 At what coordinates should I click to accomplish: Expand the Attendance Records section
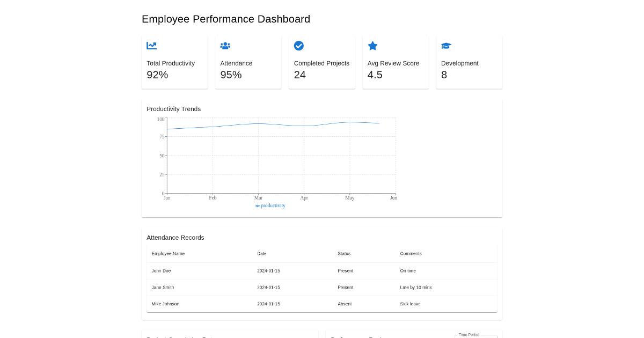[x=175, y=238]
